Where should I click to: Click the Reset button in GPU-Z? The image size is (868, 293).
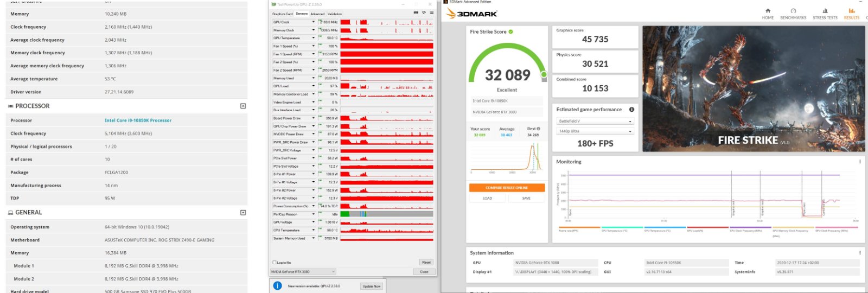(x=426, y=262)
